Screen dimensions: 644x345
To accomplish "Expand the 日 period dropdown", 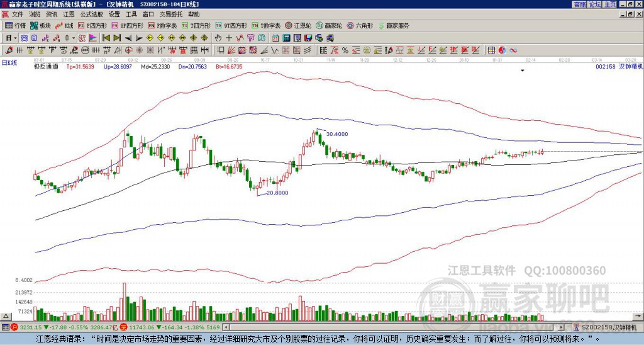I will [x=15, y=38].
